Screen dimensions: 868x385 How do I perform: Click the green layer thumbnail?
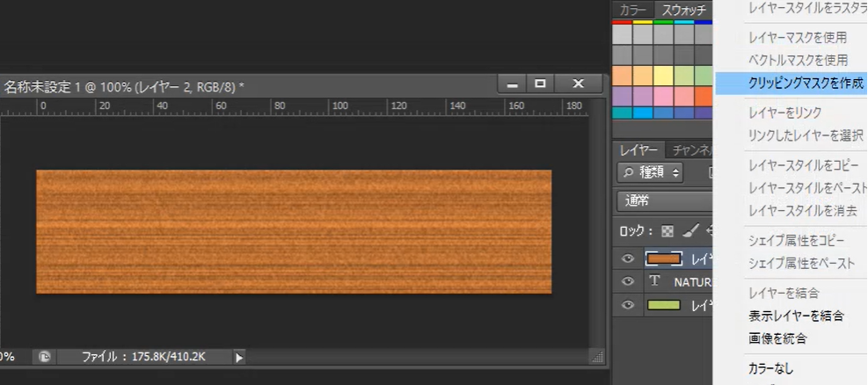(x=664, y=305)
